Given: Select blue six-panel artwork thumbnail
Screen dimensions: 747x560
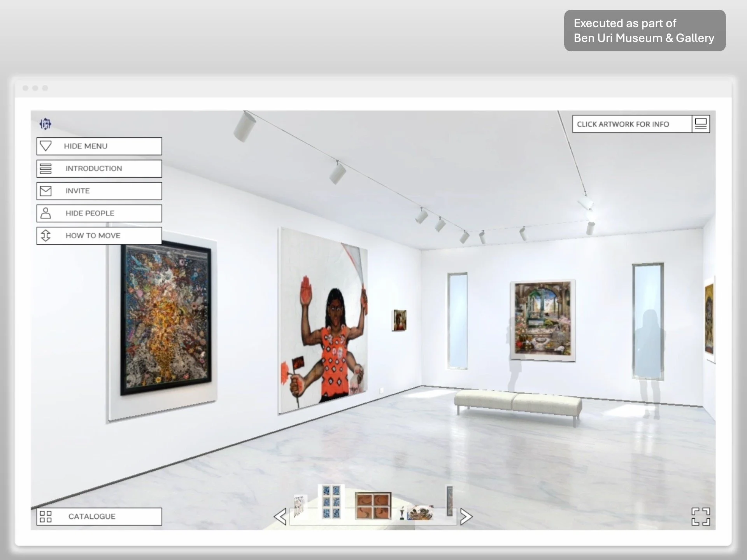Looking at the screenshot, I should click(x=331, y=502).
